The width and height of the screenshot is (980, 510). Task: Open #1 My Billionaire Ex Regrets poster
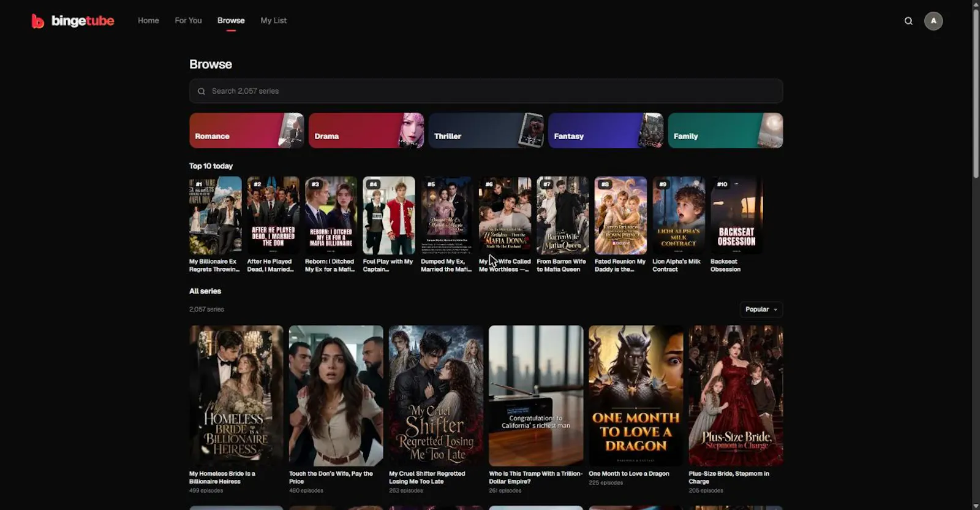point(215,215)
